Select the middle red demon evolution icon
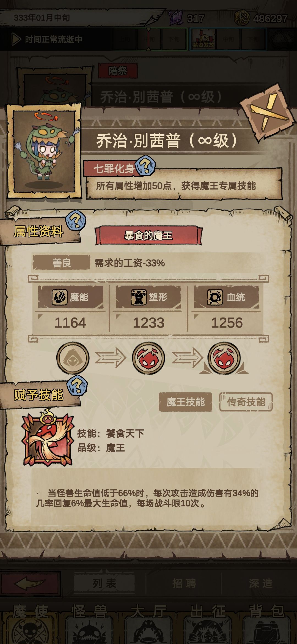This screenshot has height=644, width=297. coord(148,358)
